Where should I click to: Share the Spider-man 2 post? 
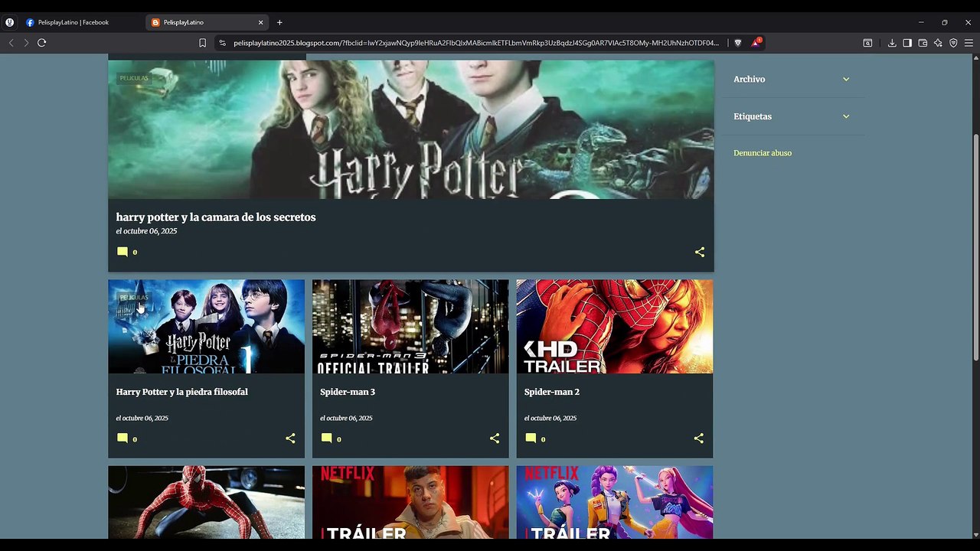tap(699, 439)
